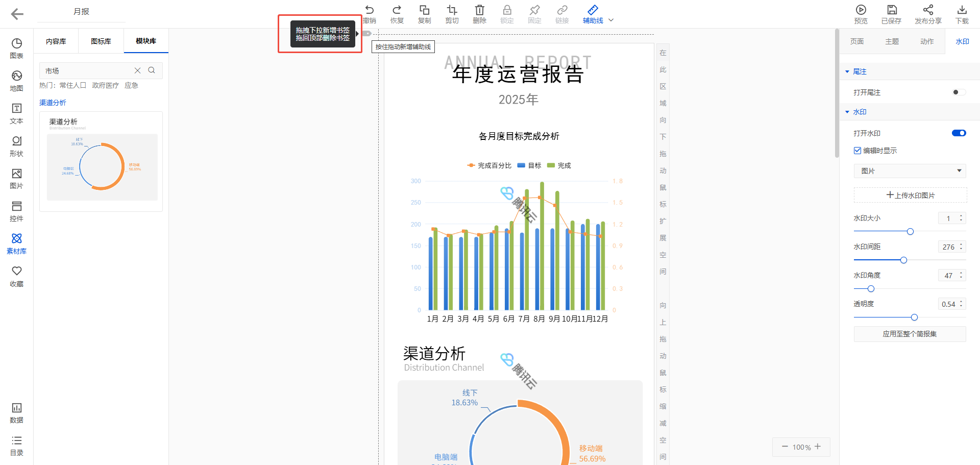Click the 月报 document title field

pyautogui.click(x=81, y=12)
